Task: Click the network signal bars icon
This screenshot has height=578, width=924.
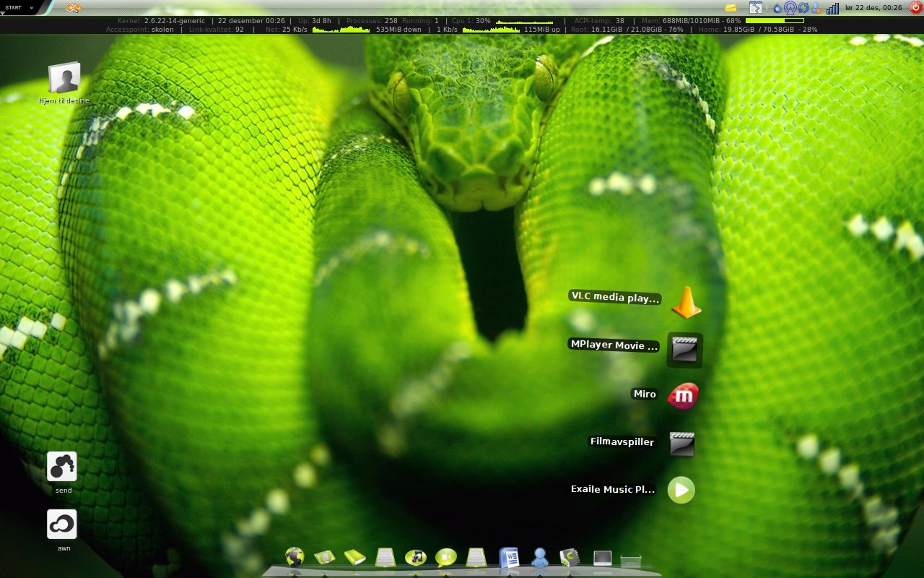Action: point(833,8)
